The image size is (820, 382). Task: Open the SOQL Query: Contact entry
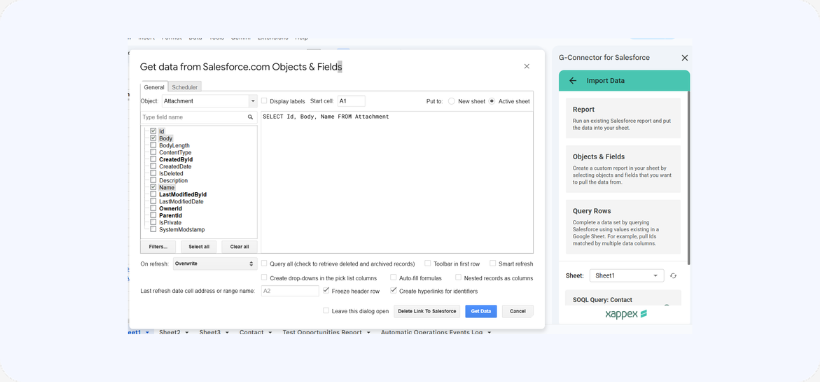point(623,299)
